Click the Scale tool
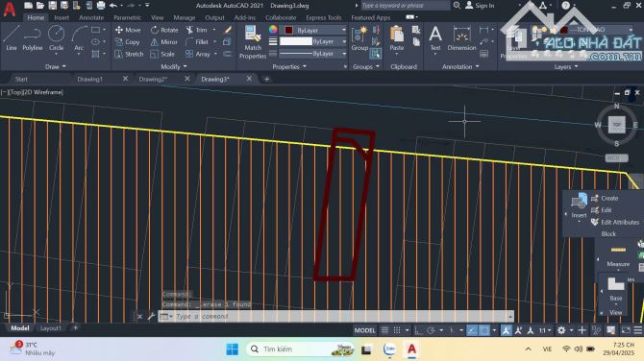Screen dimensions: 644x361 click(162, 54)
